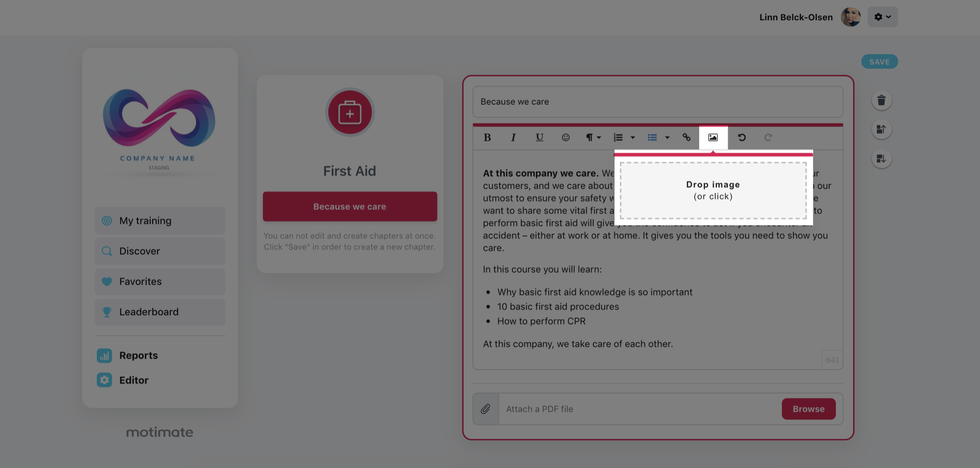Open Discover in sidebar
Image resolution: width=980 pixels, height=468 pixels.
(x=160, y=251)
